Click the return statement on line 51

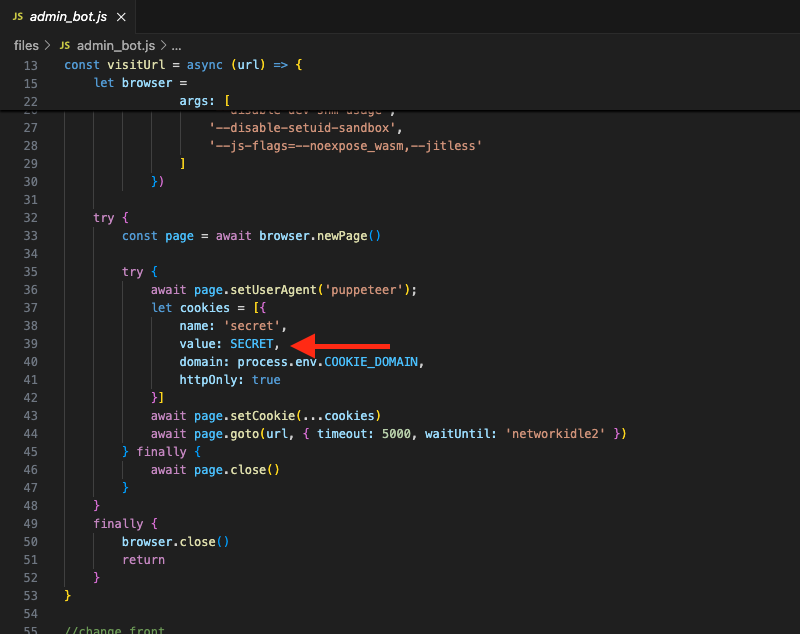[x=143, y=560]
